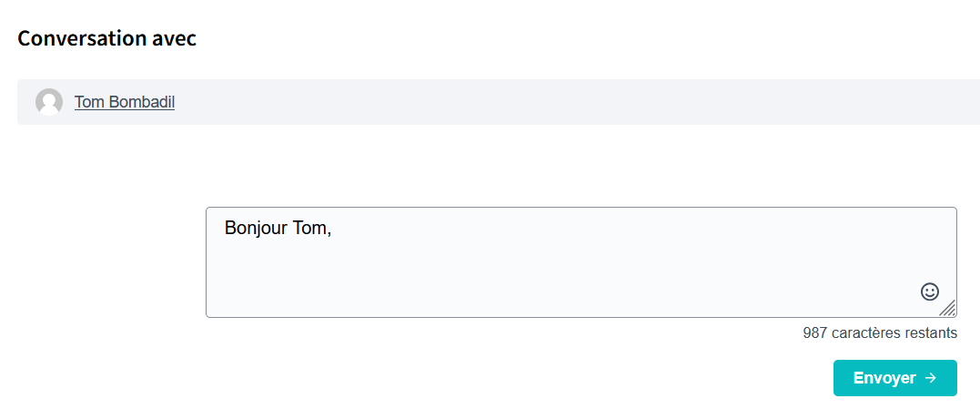Click the "987 caractères restants" counter
This screenshot has height=409, width=980.
click(879, 333)
